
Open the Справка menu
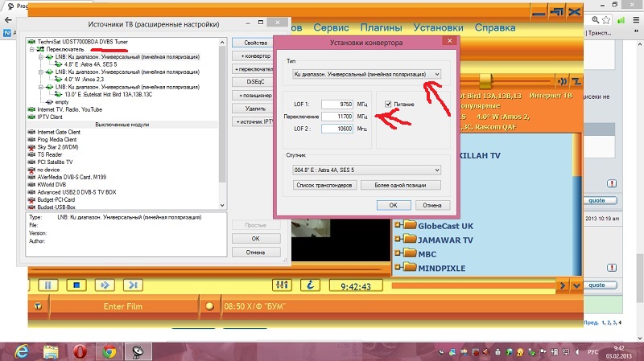click(x=495, y=27)
